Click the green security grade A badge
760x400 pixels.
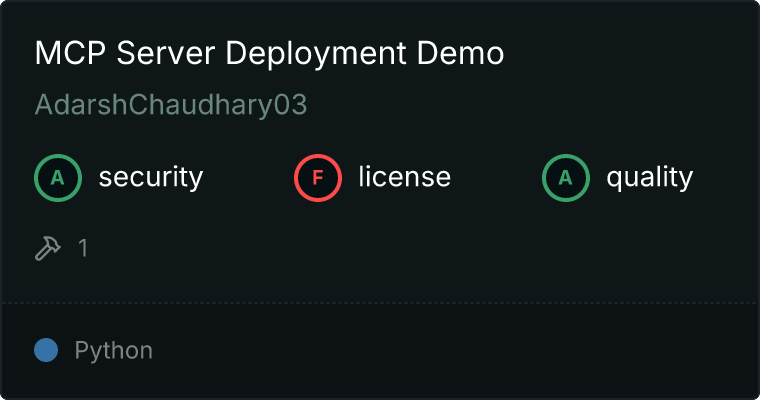(x=58, y=178)
